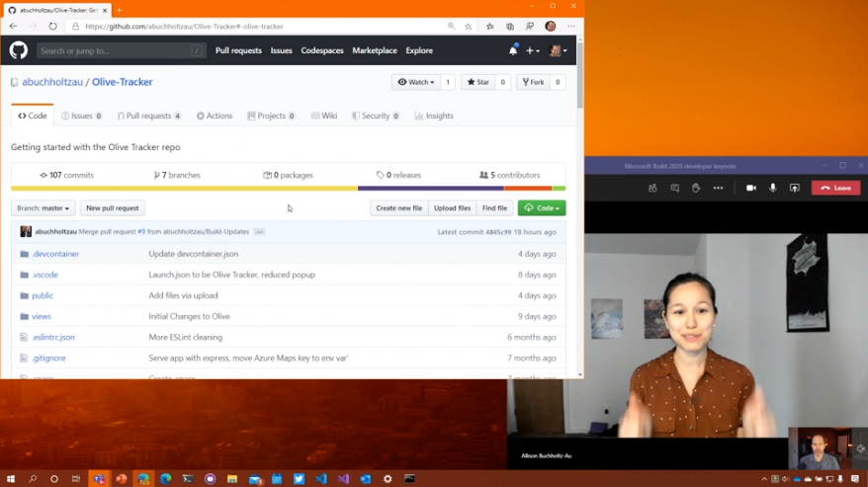868x487 pixels.
Task: Click the repository language color bar
Action: tap(288, 188)
